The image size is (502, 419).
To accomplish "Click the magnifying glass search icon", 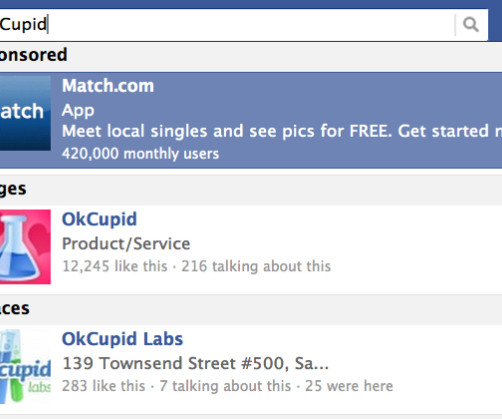I will [471, 25].
